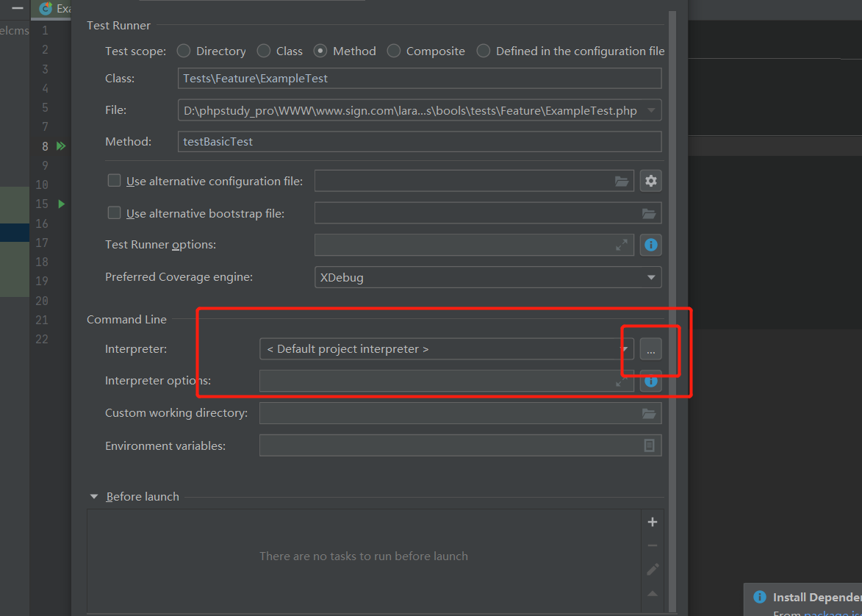Screen dimensions: 862x616
Task: Click the "Command Line" section heading
Action: click(126, 319)
